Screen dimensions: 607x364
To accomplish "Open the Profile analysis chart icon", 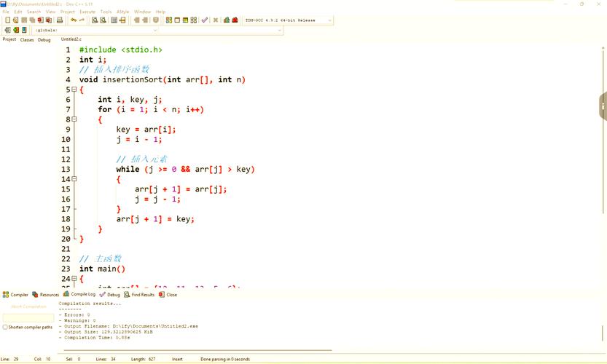I will pos(227,20).
